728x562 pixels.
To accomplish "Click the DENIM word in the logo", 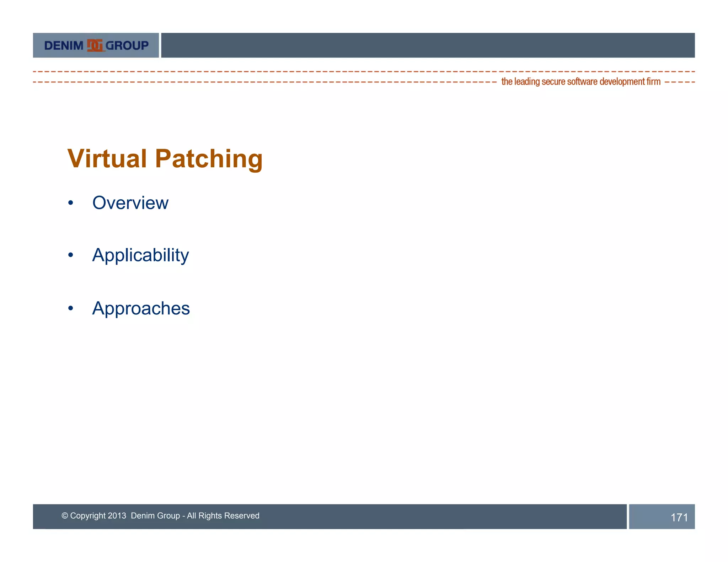I will pyautogui.click(x=64, y=45).
